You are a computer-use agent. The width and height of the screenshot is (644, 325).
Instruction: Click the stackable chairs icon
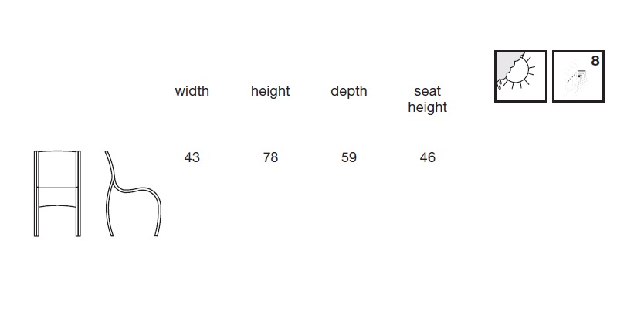point(578,76)
